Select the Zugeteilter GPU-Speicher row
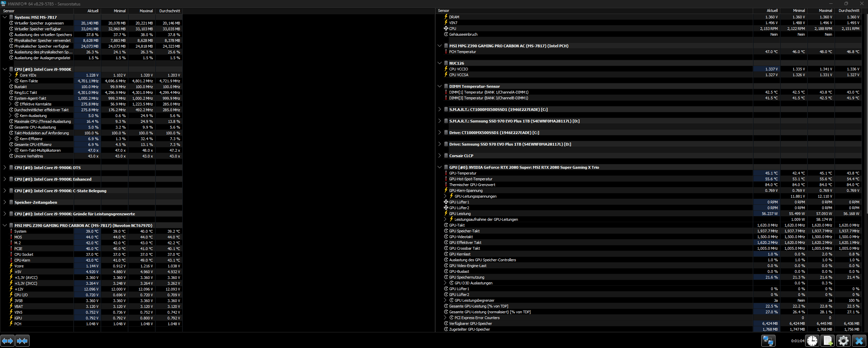Screen dimensions: 868x348 (649, 329)
